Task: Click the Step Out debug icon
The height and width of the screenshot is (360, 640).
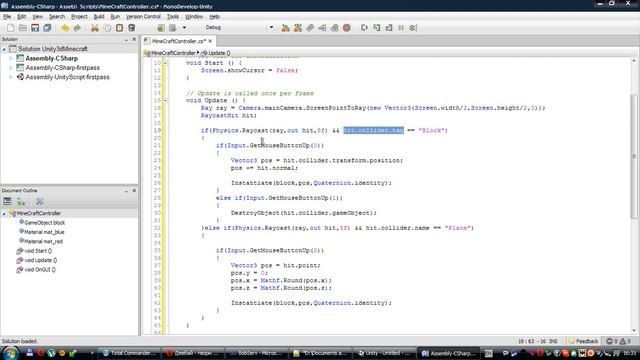Action: click(389, 28)
